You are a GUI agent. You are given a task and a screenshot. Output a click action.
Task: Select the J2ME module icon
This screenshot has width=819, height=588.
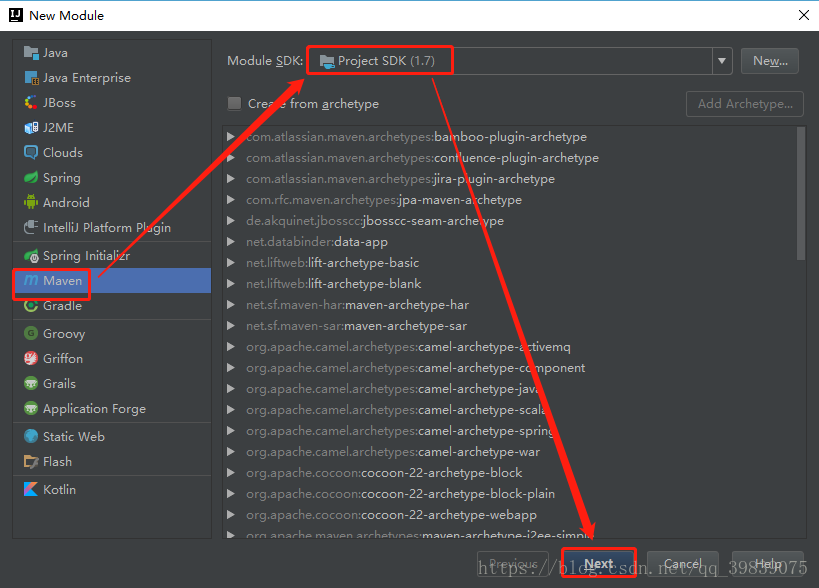coord(31,127)
